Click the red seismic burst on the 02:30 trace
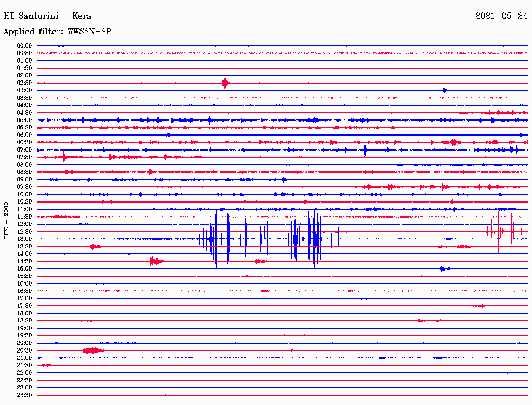This screenshot has width=532, height=405. point(225,83)
